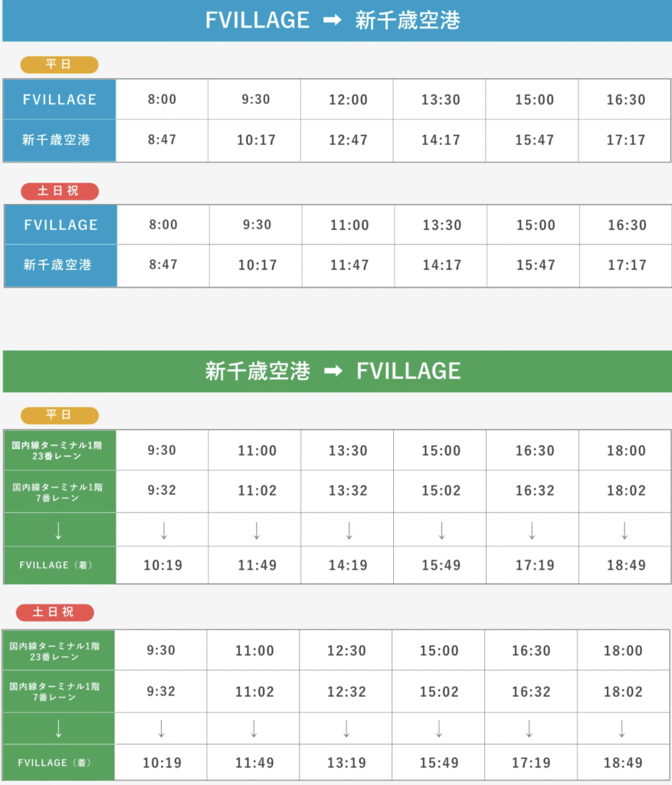Click the down arrow below holiday 12:32
The image size is (672, 785).
pos(346,729)
